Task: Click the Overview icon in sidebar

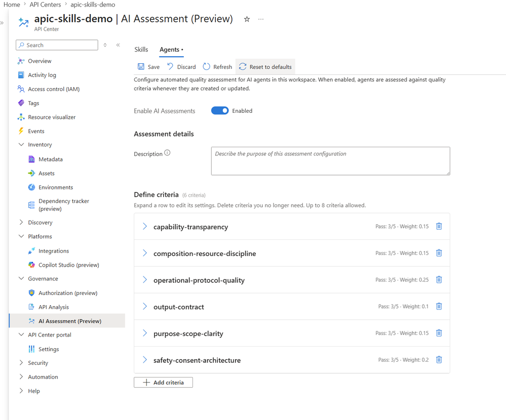Action: pos(21,61)
